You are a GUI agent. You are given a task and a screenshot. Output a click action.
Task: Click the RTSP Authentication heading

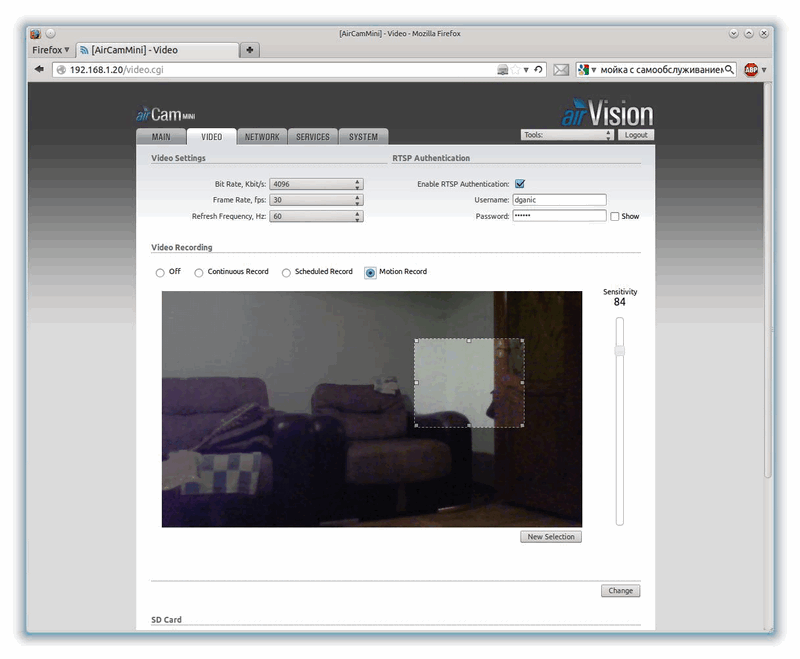tap(431, 158)
